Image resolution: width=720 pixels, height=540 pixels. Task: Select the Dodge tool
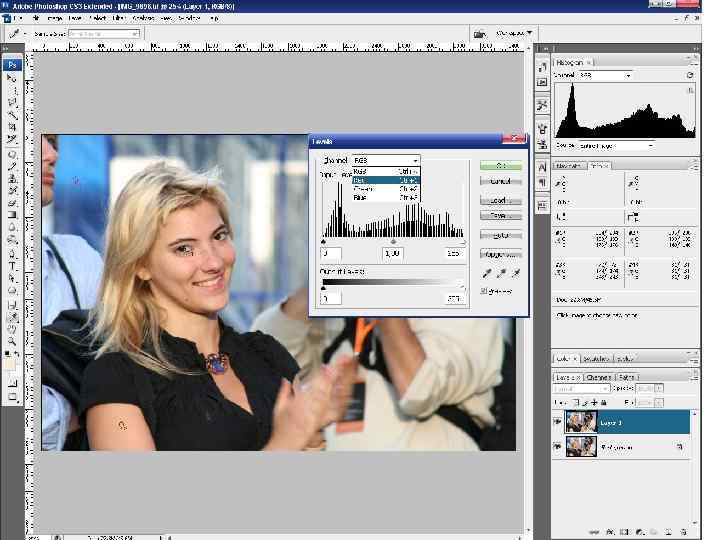(12, 239)
